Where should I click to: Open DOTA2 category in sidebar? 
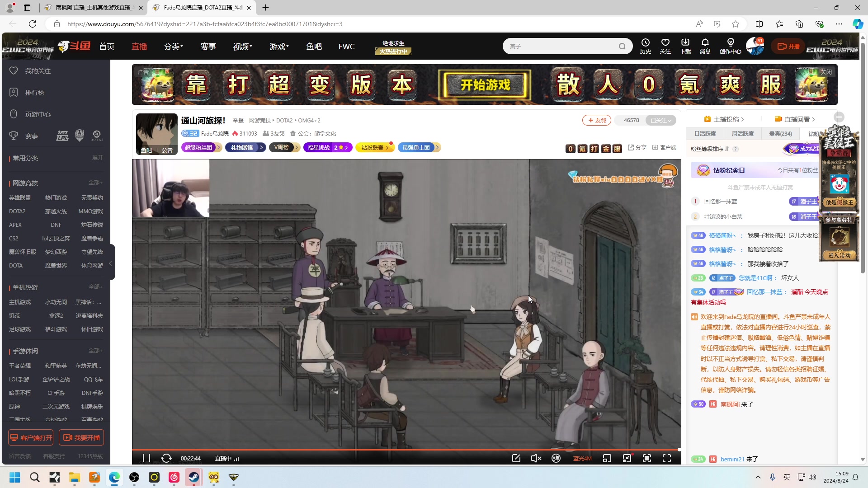pyautogui.click(x=17, y=211)
